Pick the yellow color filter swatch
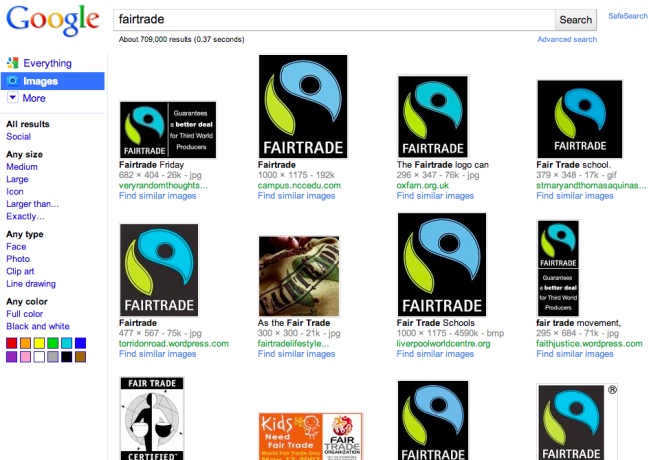Viewport: 649px width, 460px height. [x=39, y=343]
